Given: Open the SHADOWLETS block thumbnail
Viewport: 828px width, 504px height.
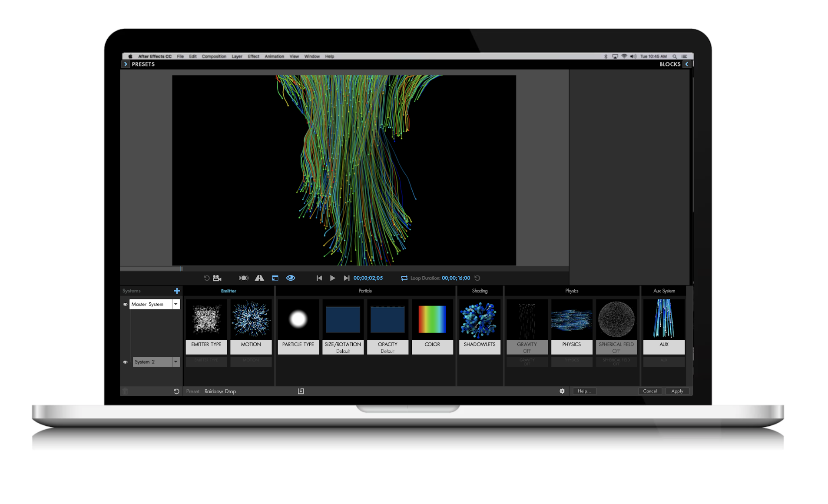Looking at the screenshot, I should click(480, 327).
